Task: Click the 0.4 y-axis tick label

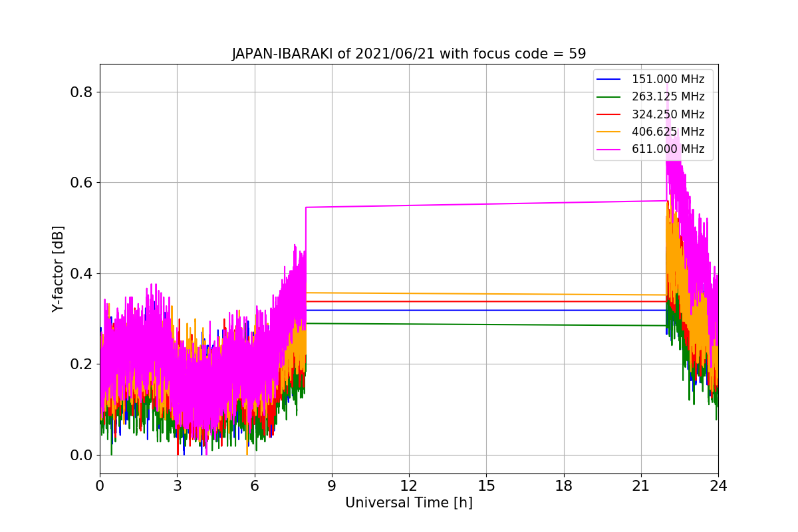Action: [81, 273]
